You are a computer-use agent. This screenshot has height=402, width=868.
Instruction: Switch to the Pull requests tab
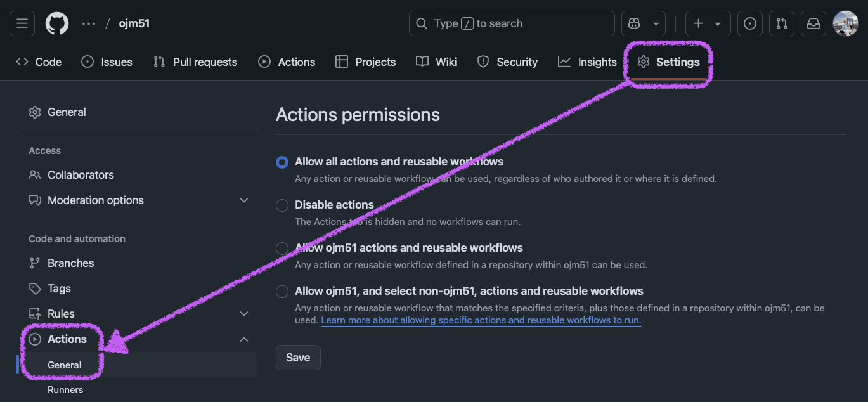tap(195, 62)
